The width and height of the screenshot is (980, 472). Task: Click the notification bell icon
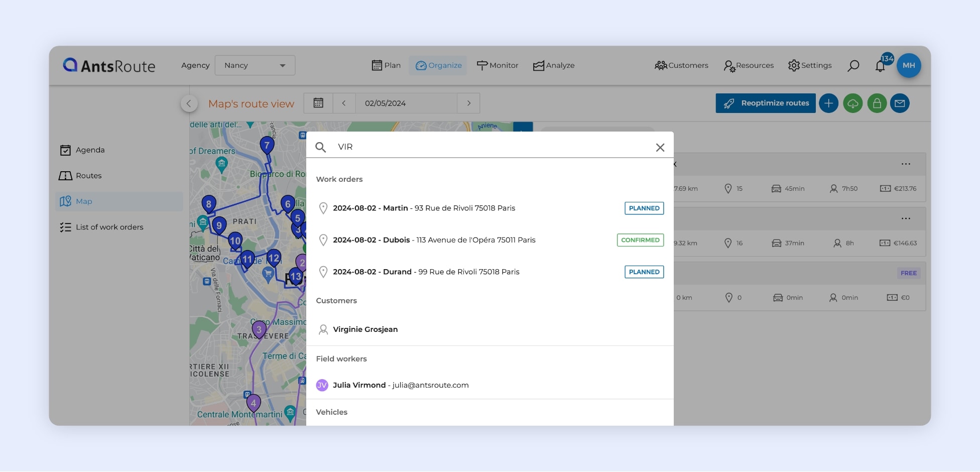[x=880, y=66]
